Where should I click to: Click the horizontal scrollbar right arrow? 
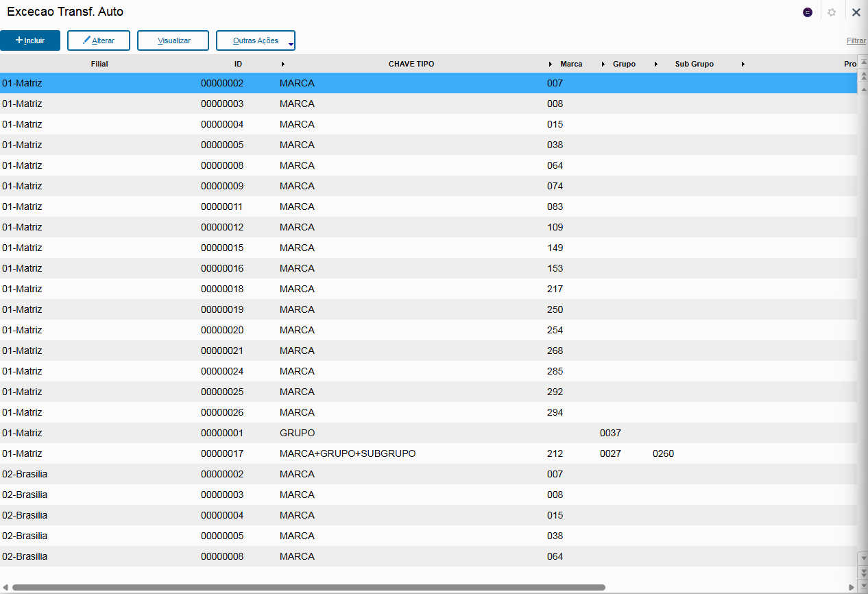(852, 587)
